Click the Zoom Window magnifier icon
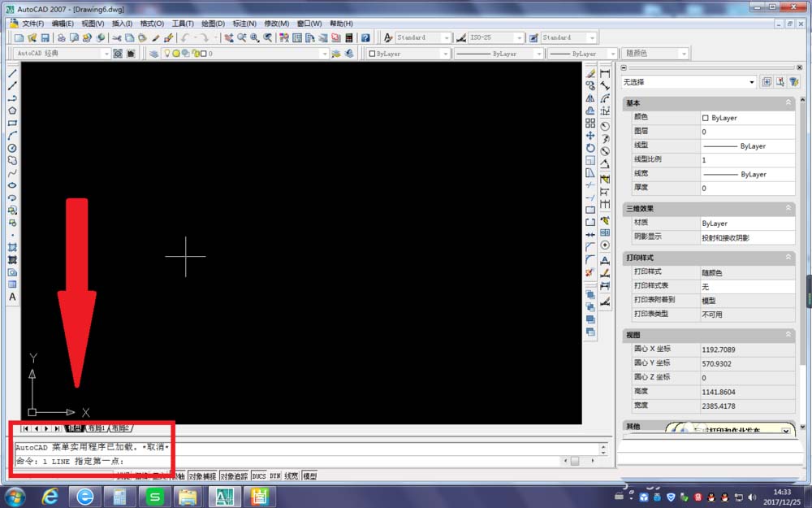Screen dimensions: 812x508 click(254, 38)
